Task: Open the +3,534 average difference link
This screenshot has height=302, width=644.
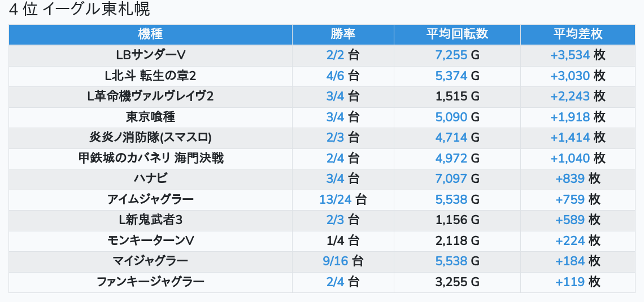Action: click(569, 55)
